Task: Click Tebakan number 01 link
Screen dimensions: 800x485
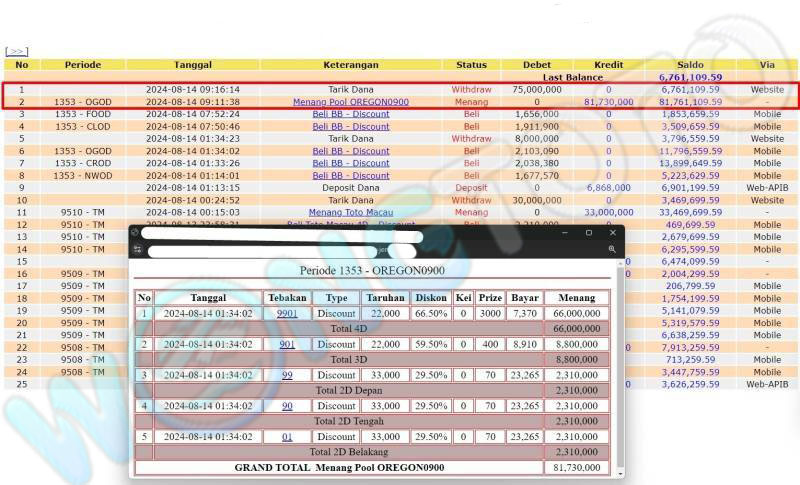Action: [x=287, y=437]
